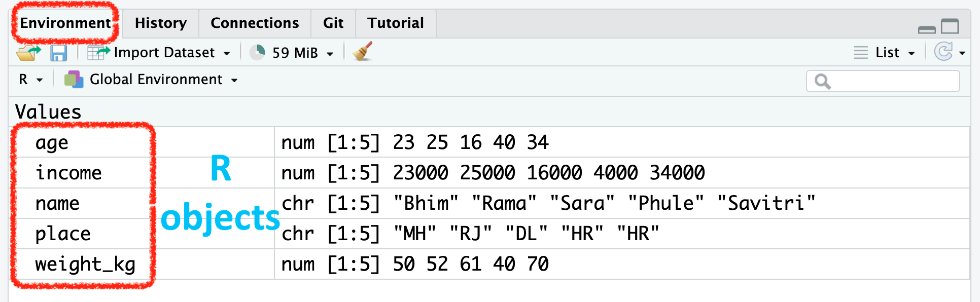Click the broom clear objects icon

click(363, 52)
